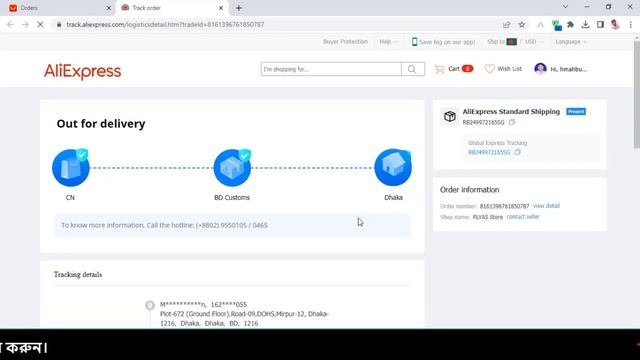The image size is (640, 360).
Task: Open the Wish List heart icon
Action: coord(489,69)
